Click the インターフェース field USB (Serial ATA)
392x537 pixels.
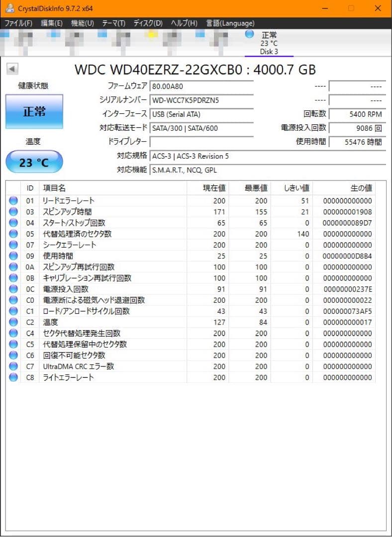(x=201, y=114)
